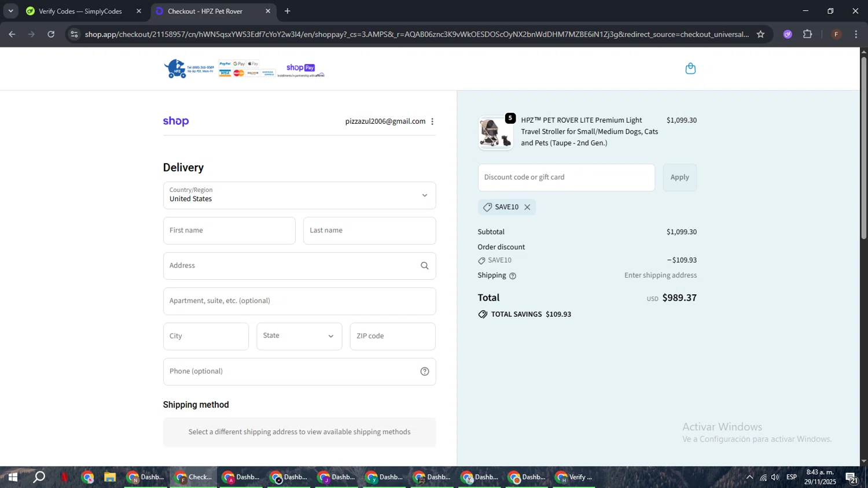This screenshot has width=868, height=488.
Task: Switch to the Verify Codes — SimplyCodes tab
Action: [84, 11]
